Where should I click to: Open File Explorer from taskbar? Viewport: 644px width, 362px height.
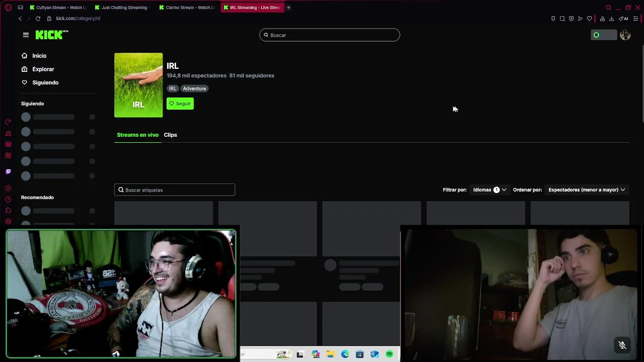pos(330,354)
